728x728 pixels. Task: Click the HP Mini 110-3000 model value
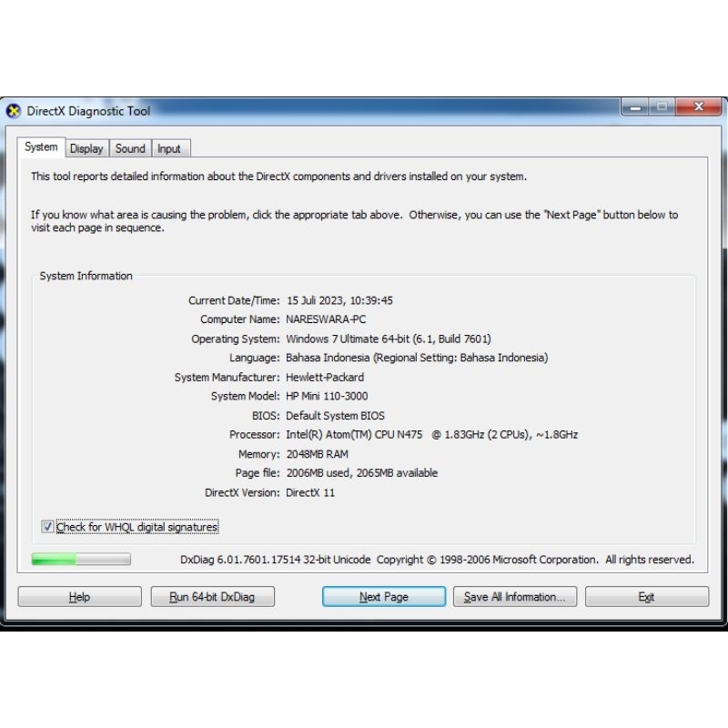[x=327, y=396]
